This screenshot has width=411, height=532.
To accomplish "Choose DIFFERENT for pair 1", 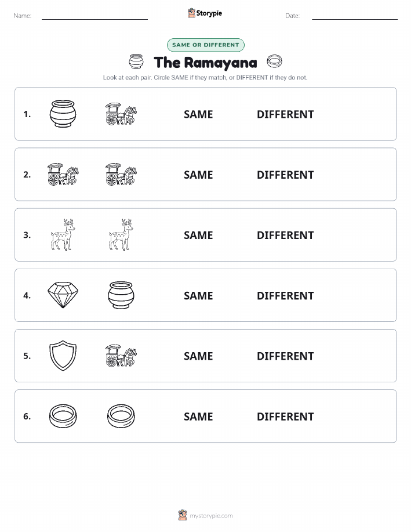I will click(285, 114).
